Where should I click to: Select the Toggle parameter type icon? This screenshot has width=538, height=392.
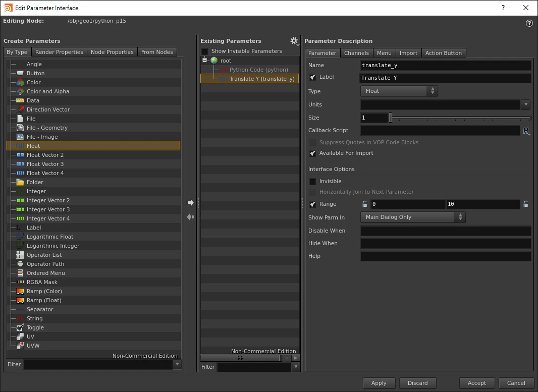coord(20,327)
